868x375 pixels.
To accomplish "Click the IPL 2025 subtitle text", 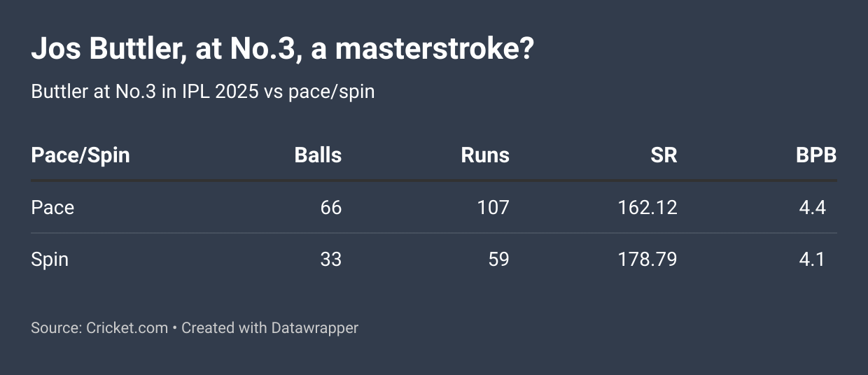I will (203, 92).
